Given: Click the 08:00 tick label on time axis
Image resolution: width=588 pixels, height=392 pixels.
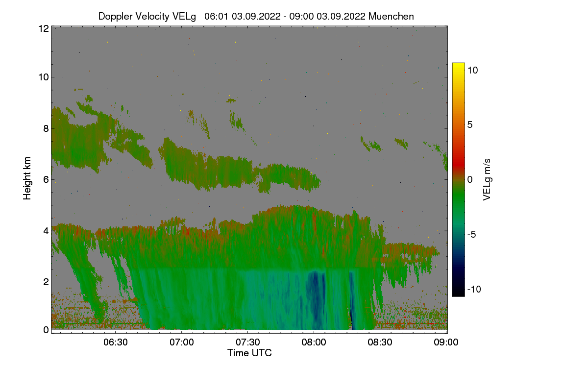Looking at the screenshot, I should click(x=314, y=342).
